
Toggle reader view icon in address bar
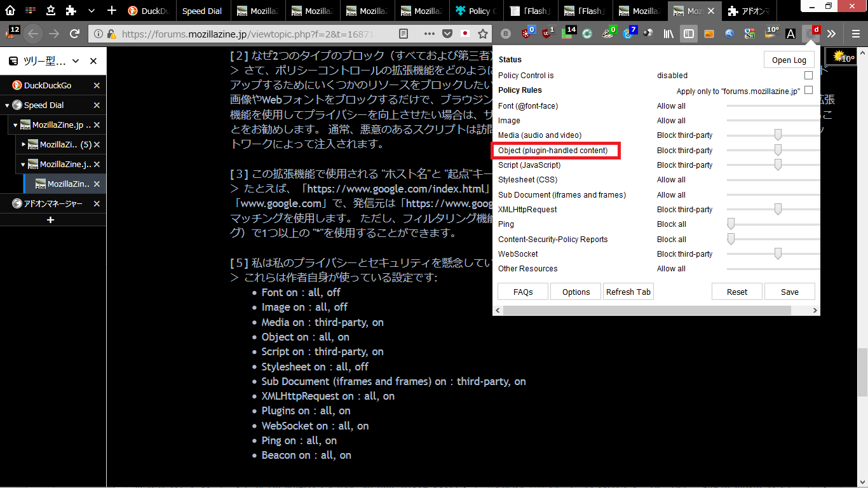(403, 34)
